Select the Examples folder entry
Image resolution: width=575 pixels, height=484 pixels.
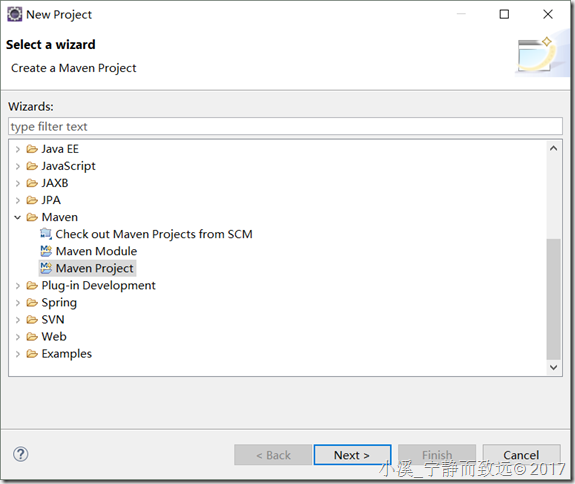(x=66, y=353)
